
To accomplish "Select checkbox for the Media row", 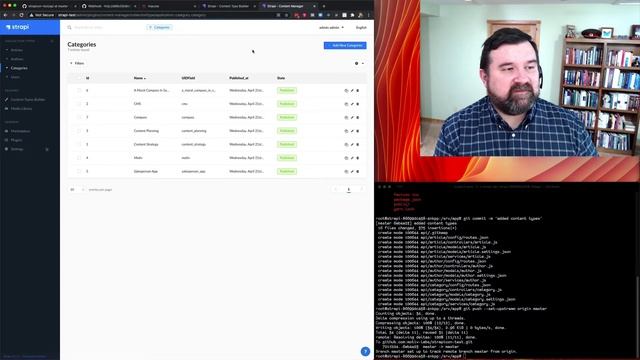I will point(79,158).
